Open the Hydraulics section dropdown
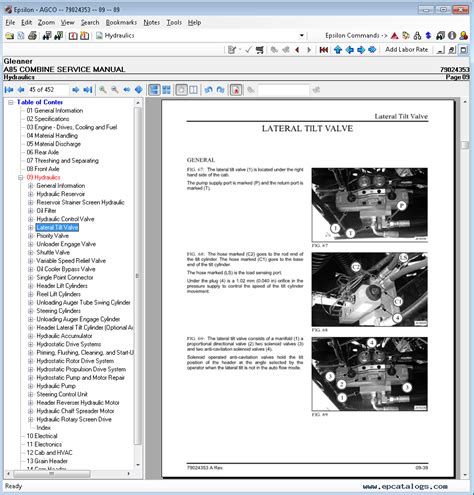 (x=301, y=35)
